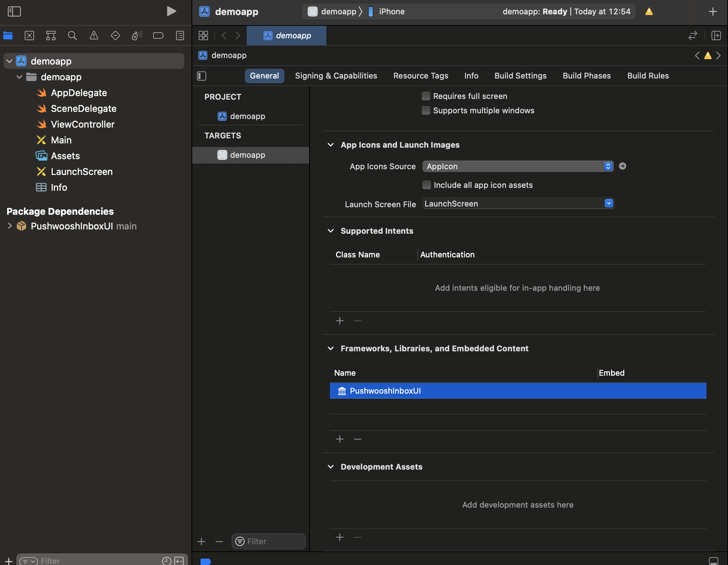Click the Run play button
Image resolution: width=728 pixels, height=565 pixels.
(171, 11)
